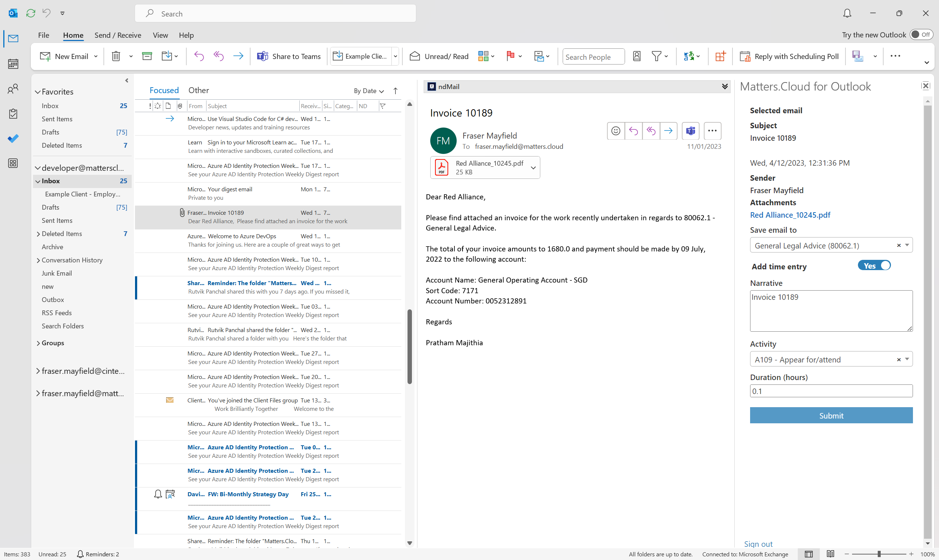This screenshot has height=560, width=939.
Task: Click Reply All in the ribbon
Action: pos(219,56)
